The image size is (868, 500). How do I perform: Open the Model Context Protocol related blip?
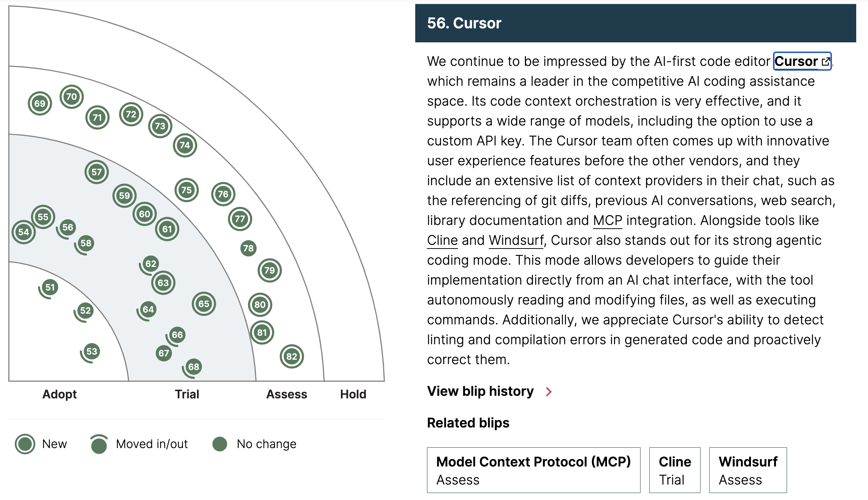click(533, 470)
